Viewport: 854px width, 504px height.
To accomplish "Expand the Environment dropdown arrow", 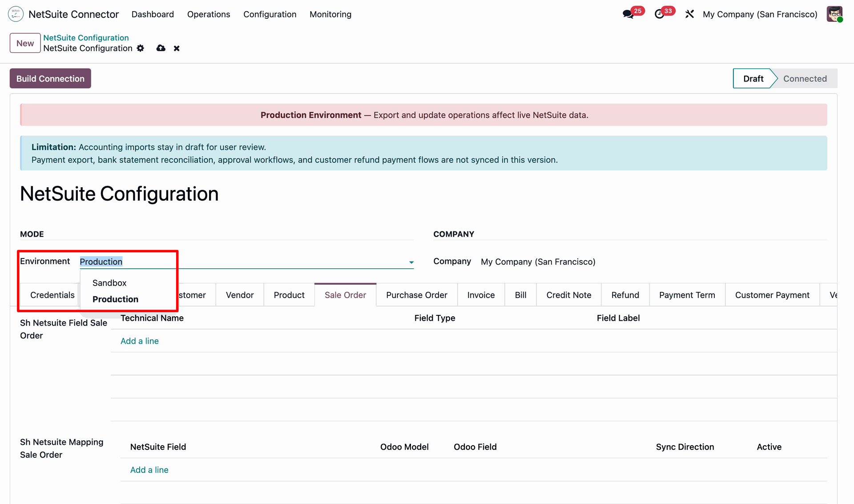I will (411, 262).
